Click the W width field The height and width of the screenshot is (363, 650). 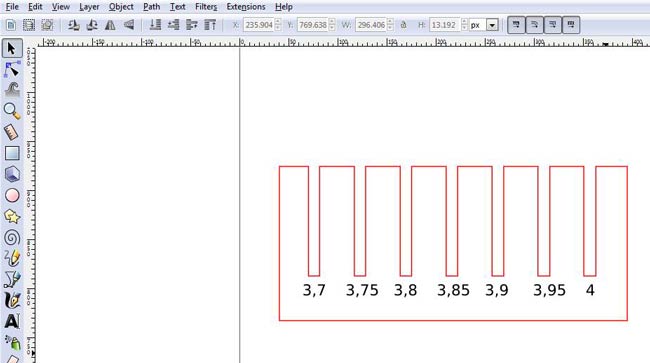click(374, 25)
